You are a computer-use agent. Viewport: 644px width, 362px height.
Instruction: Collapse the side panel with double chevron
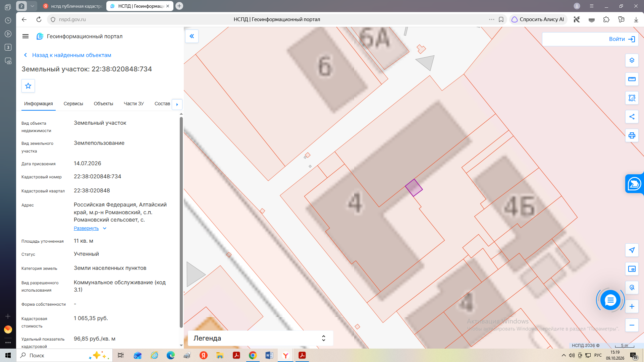(192, 36)
